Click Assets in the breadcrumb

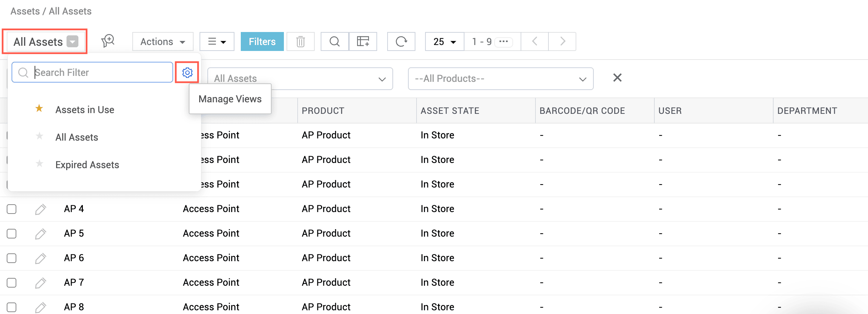point(25,11)
